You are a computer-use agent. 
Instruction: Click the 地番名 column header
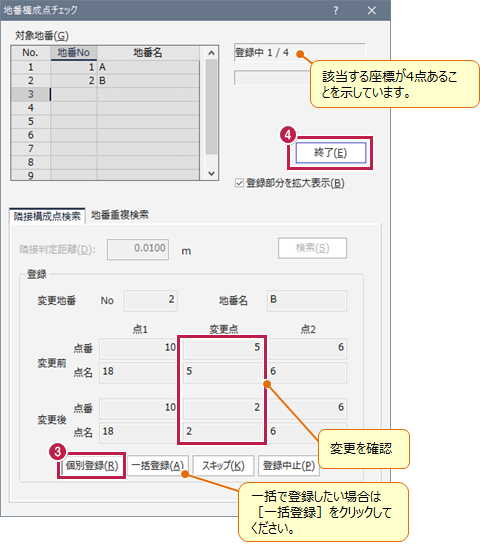[x=148, y=53]
